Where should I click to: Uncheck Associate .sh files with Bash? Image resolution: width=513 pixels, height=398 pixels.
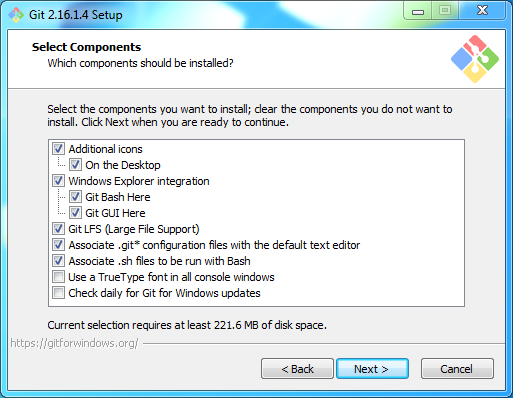(x=58, y=261)
